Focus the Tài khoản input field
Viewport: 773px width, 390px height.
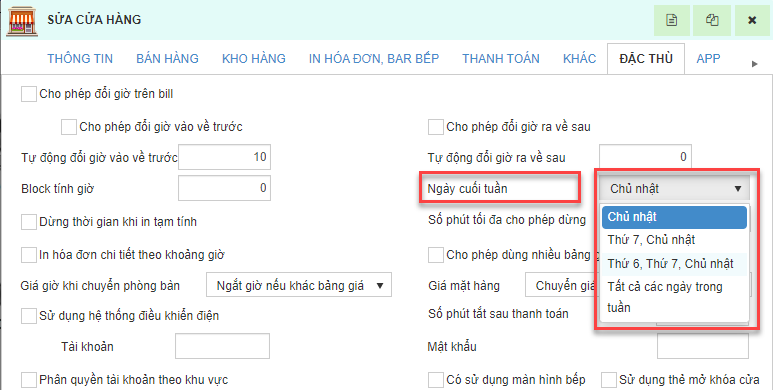click(222, 346)
